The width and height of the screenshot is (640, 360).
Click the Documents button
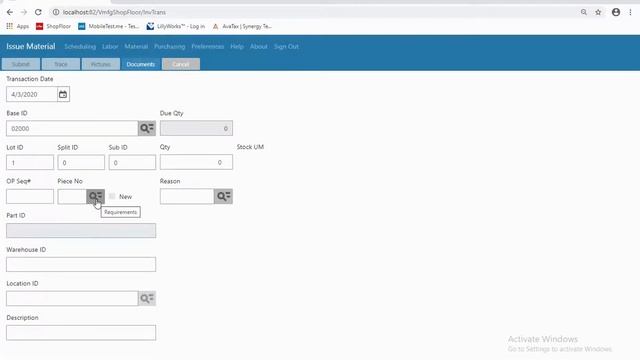tap(140, 64)
